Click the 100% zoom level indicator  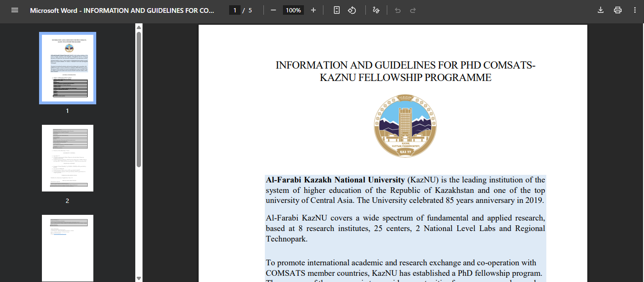point(293,10)
